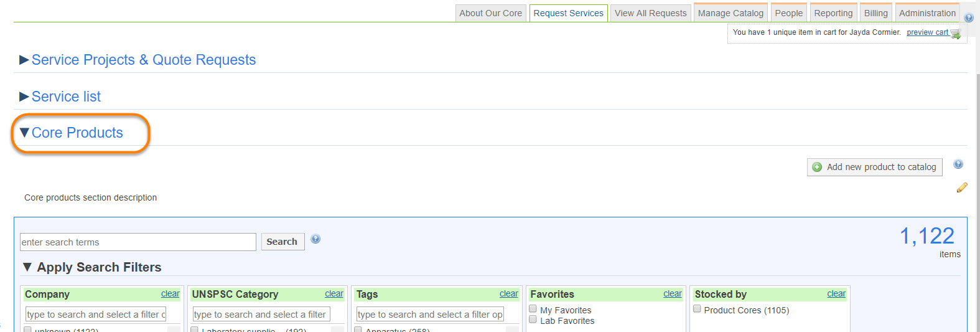Collapse the Apply Search Filters panel
The image size is (980, 332).
coord(98,267)
